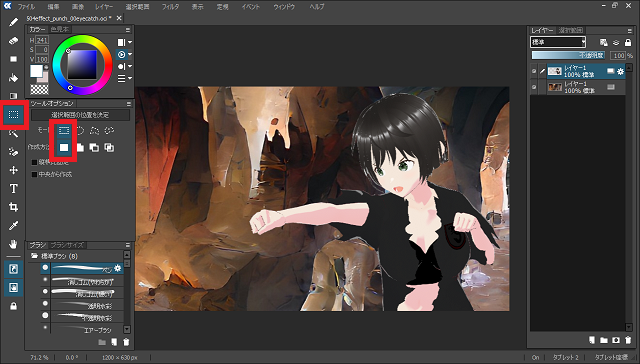Click the hue H value field
Image resolution: width=640 pixels, height=364 pixels.
tap(42, 40)
